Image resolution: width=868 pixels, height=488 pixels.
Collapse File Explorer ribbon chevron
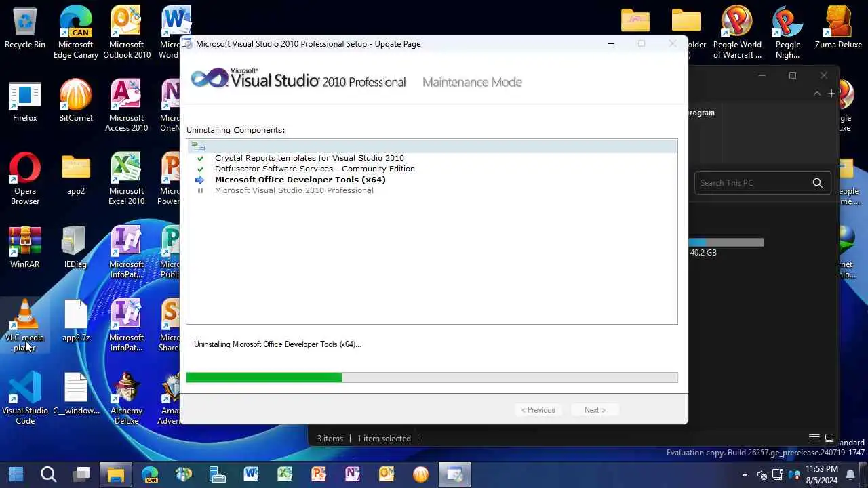point(816,93)
